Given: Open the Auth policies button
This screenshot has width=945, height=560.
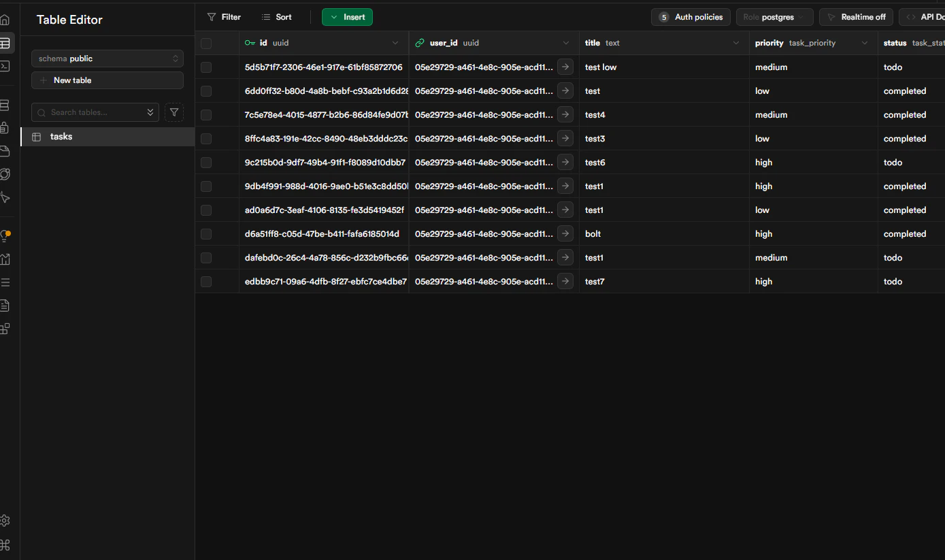Looking at the screenshot, I should click(x=691, y=17).
